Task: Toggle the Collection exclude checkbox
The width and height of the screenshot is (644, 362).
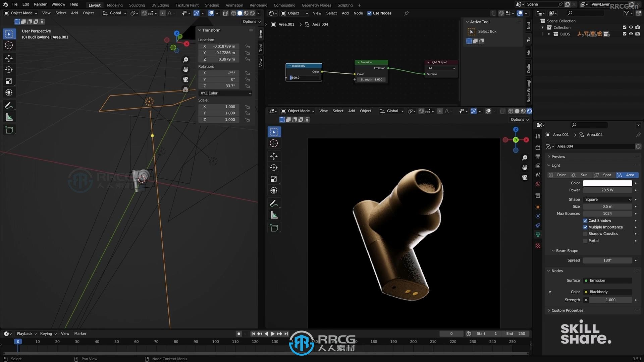Action: tap(625, 27)
